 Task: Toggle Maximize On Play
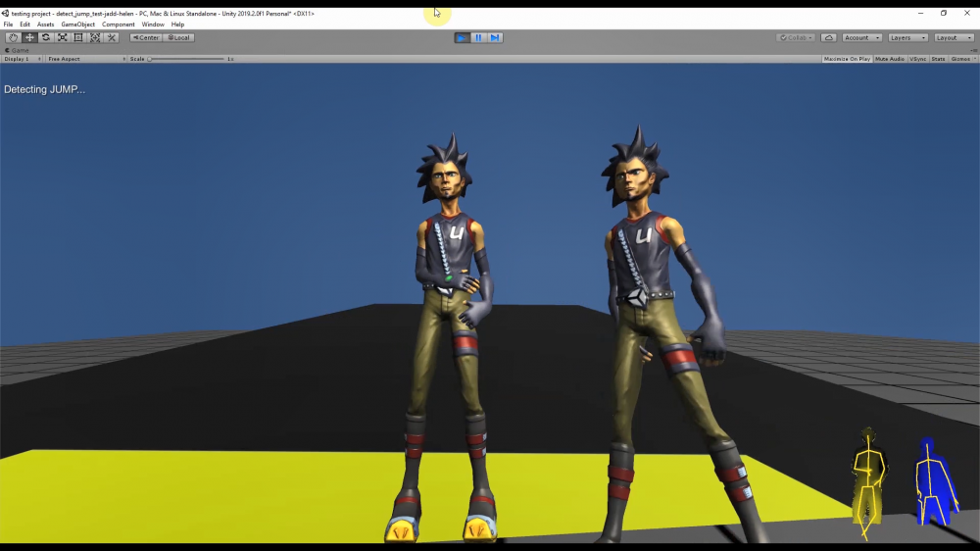coord(847,59)
